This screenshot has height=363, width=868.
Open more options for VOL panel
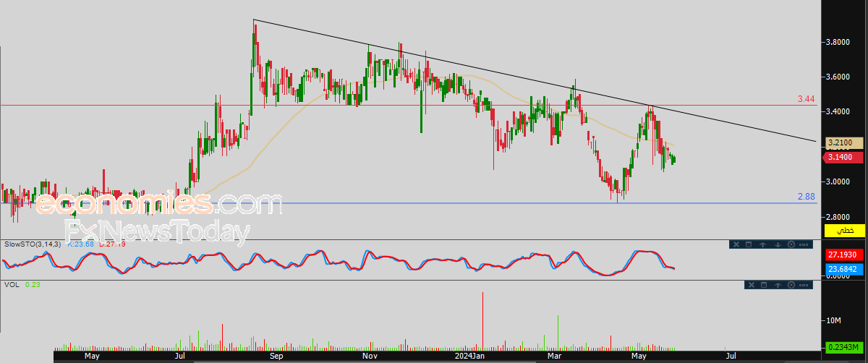(804, 285)
